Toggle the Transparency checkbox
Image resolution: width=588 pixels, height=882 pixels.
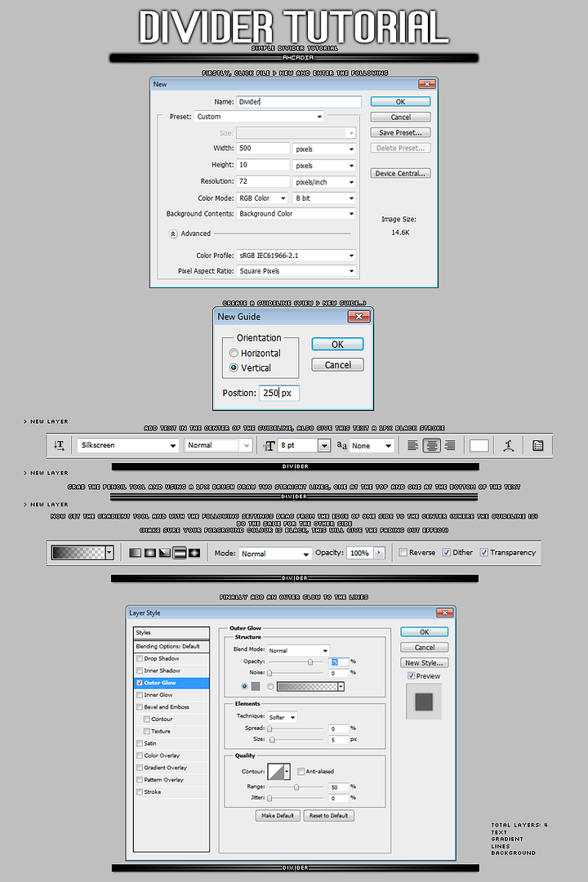pyautogui.click(x=483, y=552)
